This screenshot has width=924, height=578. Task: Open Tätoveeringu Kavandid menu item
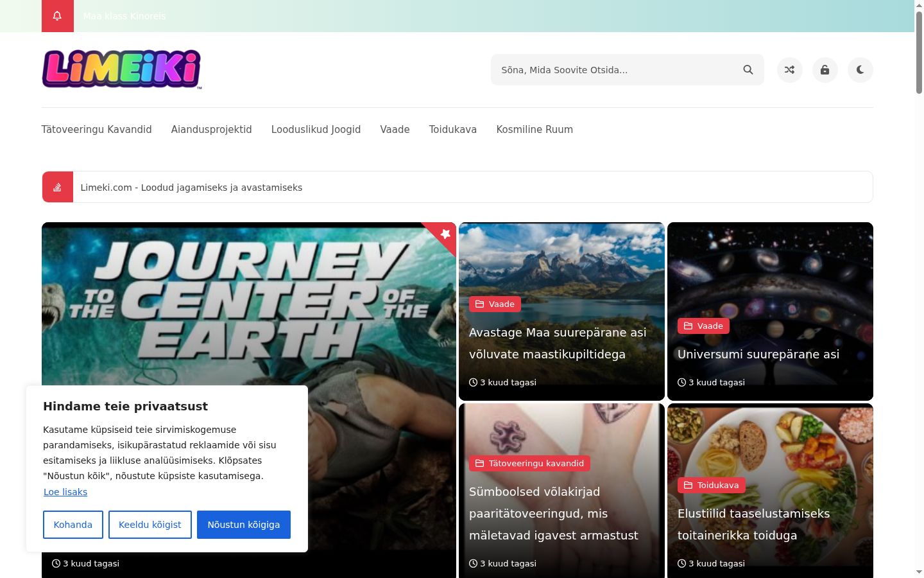click(x=97, y=130)
